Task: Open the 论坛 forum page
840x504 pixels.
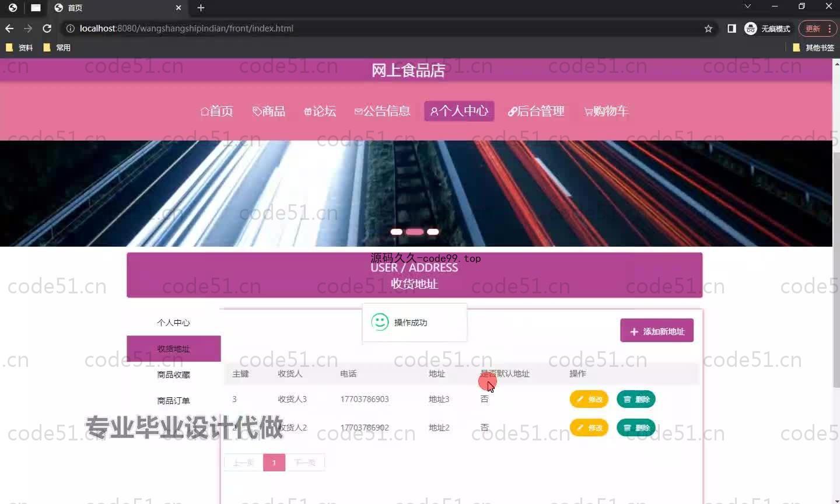Action: 320,111
